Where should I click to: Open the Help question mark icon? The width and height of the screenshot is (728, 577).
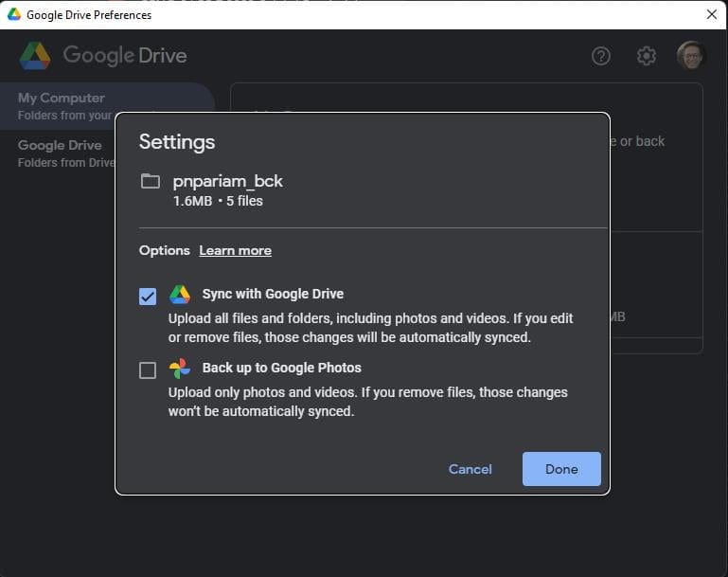pyautogui.click(x=601, y=56)
